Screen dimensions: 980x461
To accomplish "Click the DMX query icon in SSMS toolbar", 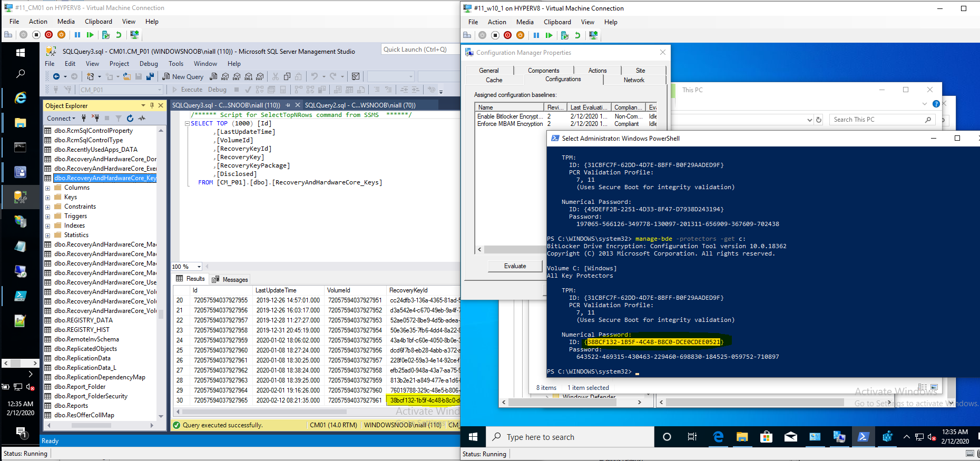I will 237,76.
